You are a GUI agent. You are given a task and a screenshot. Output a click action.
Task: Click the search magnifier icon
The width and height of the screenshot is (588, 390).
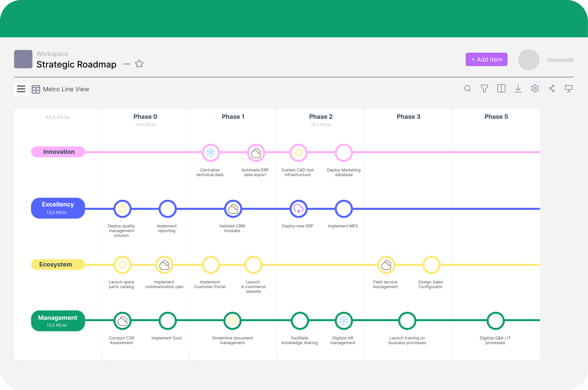click(x=467, y=89)
